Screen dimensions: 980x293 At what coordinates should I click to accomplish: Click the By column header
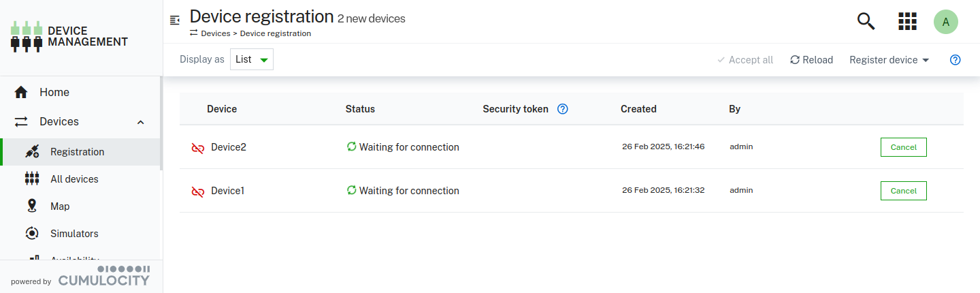point(735,109)
